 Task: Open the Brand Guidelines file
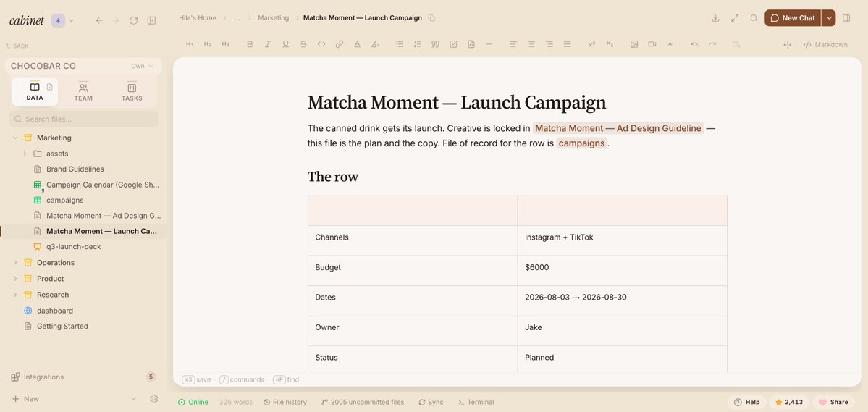coord(75,169)
